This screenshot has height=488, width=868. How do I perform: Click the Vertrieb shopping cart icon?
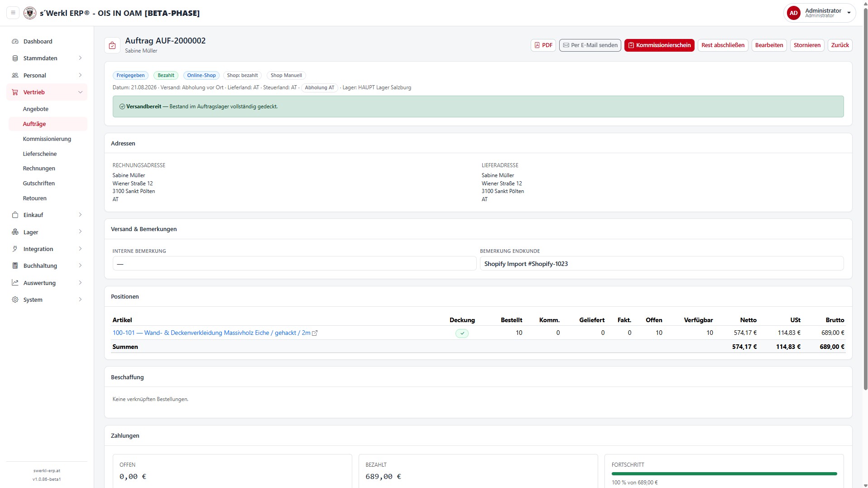[x=15, y=92]
